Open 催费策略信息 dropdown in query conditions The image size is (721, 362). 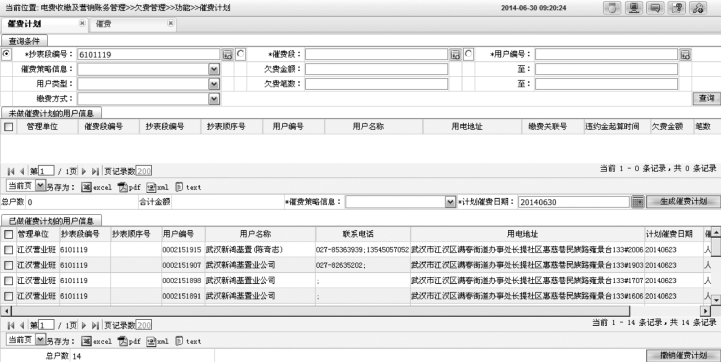click(214, 69)
